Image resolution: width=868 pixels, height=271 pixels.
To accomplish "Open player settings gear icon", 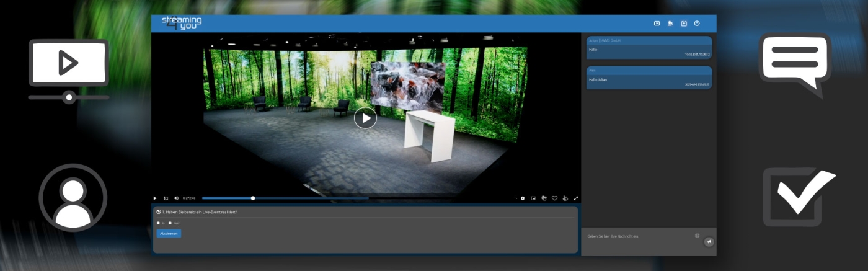I will pyautogui.click(x=523, y=198).
